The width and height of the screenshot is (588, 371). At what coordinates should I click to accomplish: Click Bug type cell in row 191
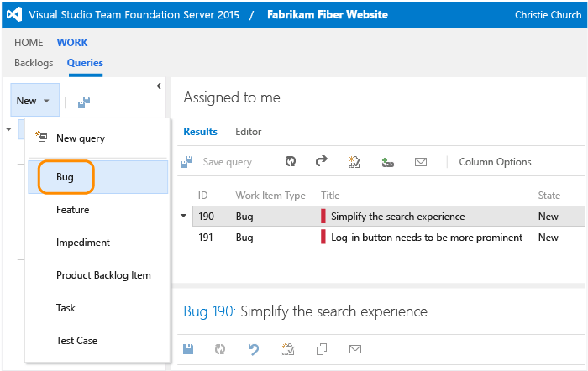(244, 238)
